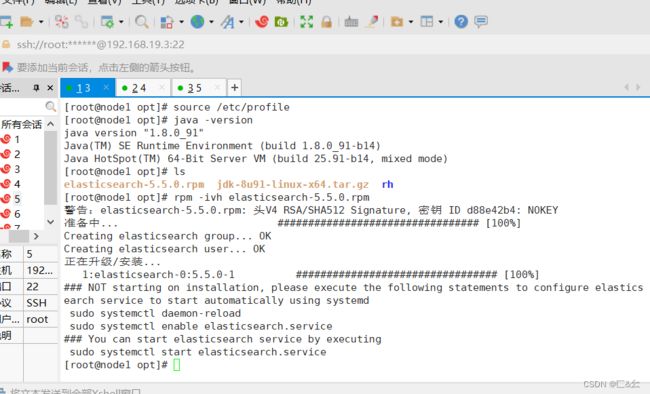650x394 pixels.
Task: Expand the session properties dropdown arrow
Action: click(x=121, y=22)
